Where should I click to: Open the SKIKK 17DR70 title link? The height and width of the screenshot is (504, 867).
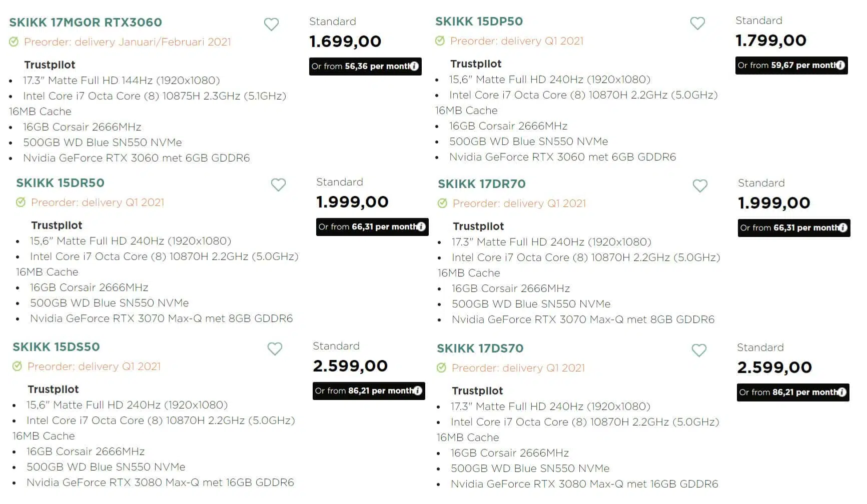click(x=481, y=184)
